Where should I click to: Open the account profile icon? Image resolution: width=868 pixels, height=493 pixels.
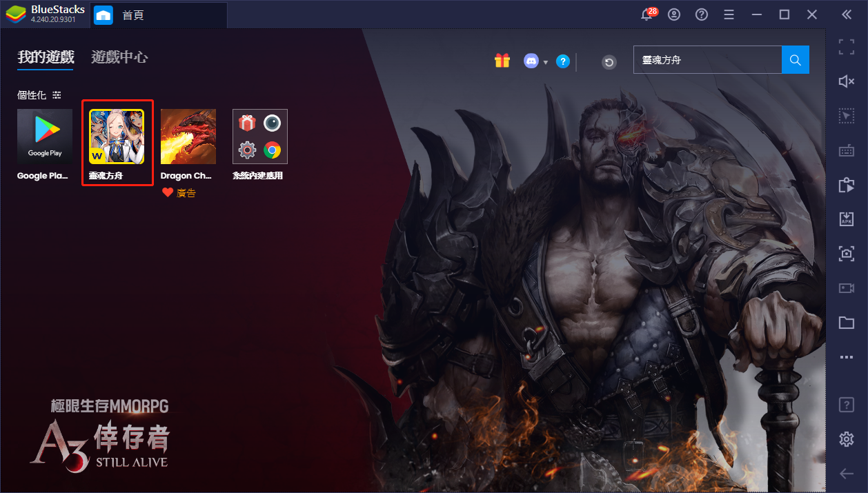[674, 14]
